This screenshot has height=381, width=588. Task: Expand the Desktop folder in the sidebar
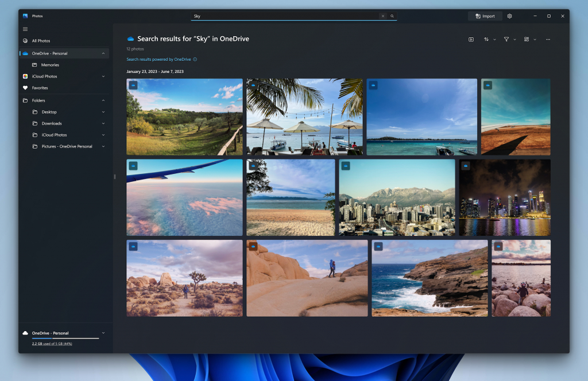[103, 111]
